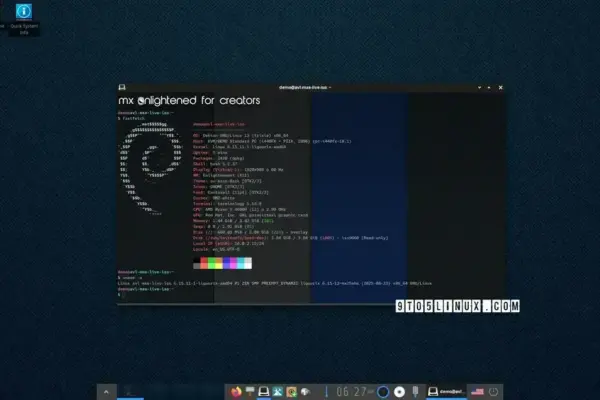Click the power button in shelf
The image size is (600, 400).
[x=494, y=392]
